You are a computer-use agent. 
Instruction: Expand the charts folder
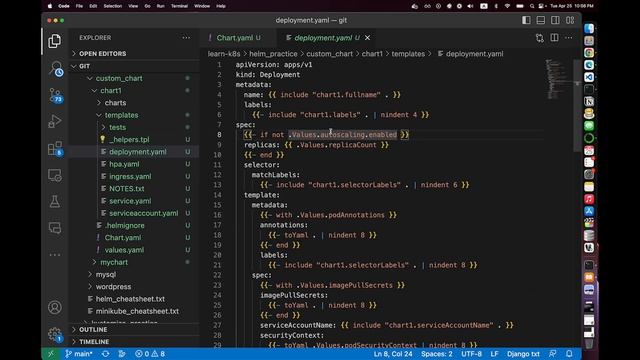coord(115,102)
